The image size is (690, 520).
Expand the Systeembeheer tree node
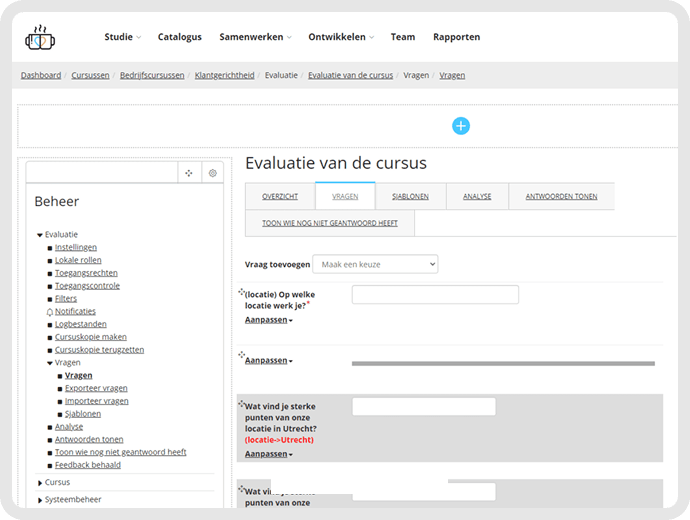40,500
